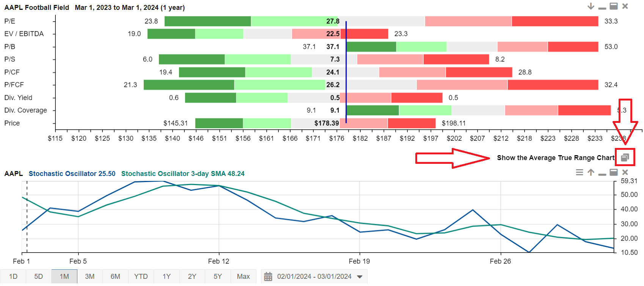Click the current P/E value 27.8
This screenshot has width=644, height=286.
click(333, 21)
